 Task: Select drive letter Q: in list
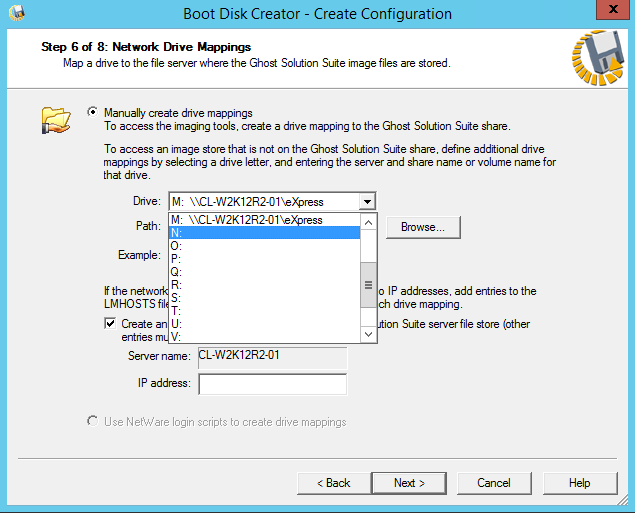(x=264, y=272)
